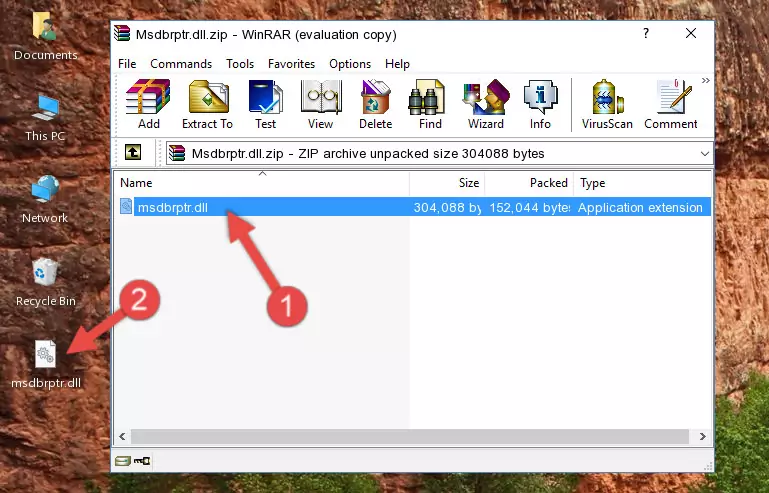Screen dimensions: 769x493
Task: Click the Delete toolbar icon
Action: (x=376, y=104)
